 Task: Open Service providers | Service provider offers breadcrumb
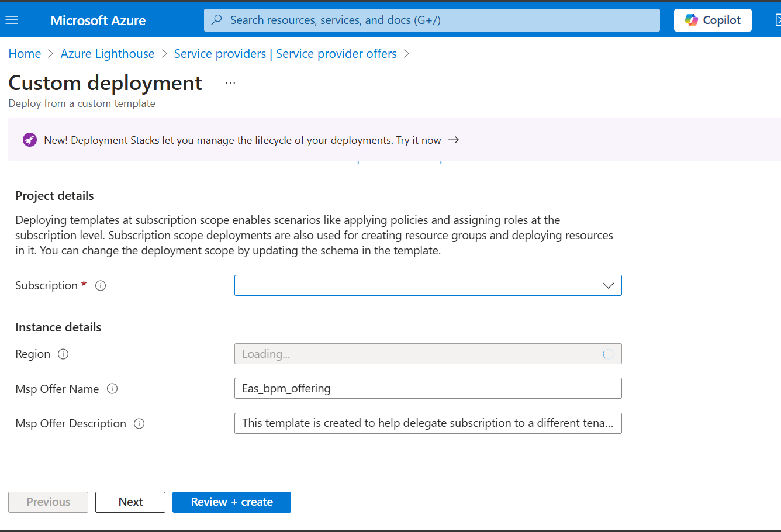point(285,54)
